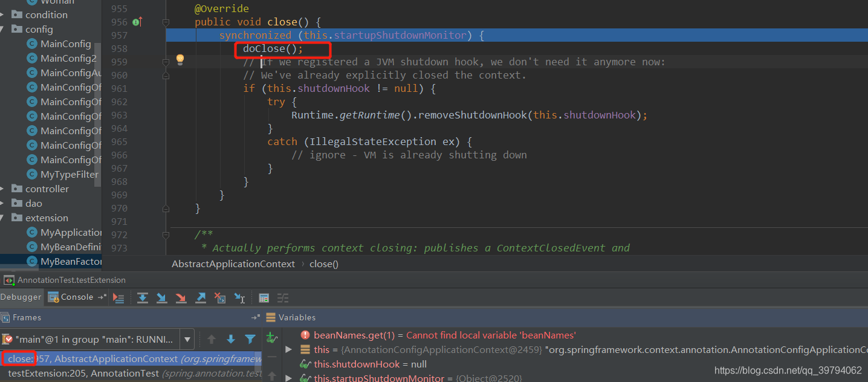Select the close:957 AbstractApplicationContext frame
This screenshot has height=382, width=868.
(131, 359)
